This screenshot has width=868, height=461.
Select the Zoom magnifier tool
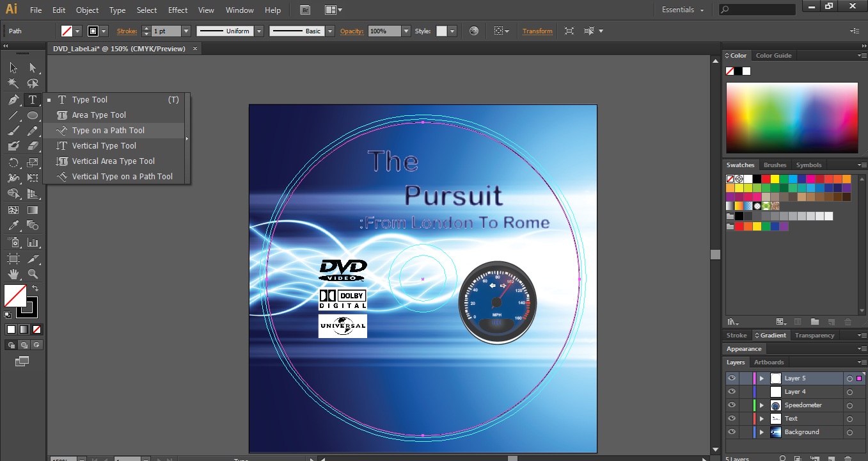point(33,274)
